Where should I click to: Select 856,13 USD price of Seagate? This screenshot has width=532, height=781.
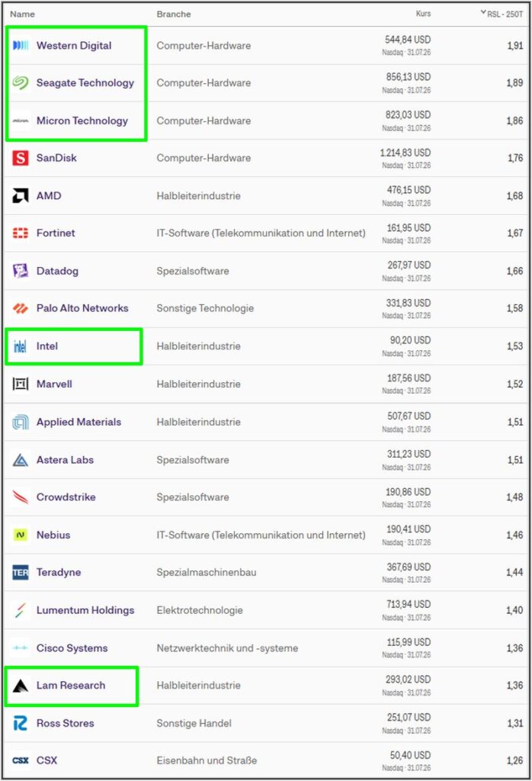[x=409, y=77]
